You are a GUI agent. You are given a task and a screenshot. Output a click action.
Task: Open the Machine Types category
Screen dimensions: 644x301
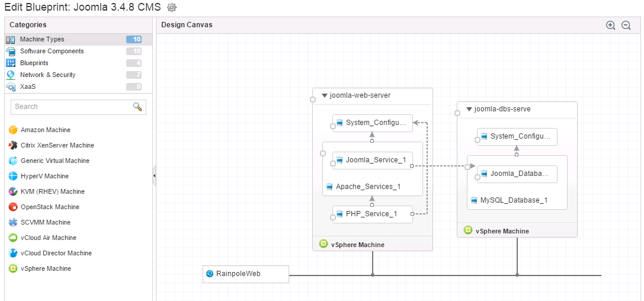78,40
